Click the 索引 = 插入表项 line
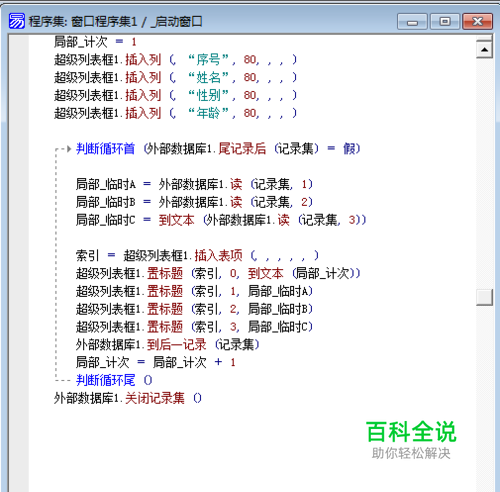 pyautogui.click(x=197, y=256)
